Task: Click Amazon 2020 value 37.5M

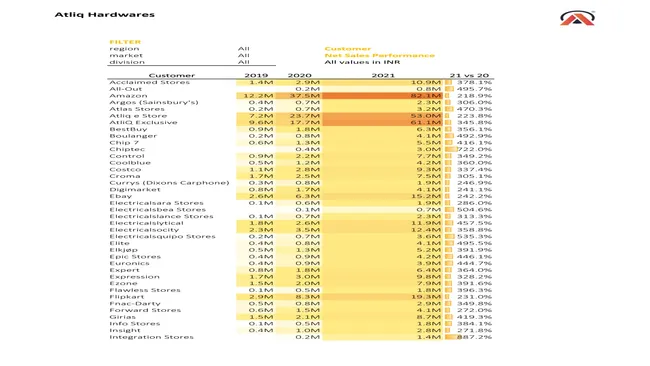Action: click(305, 96)
